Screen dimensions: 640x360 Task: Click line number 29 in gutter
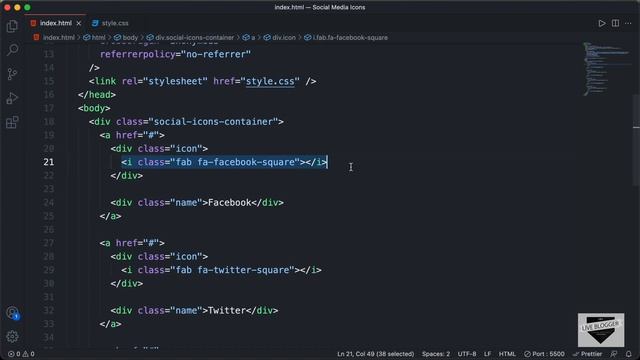pos(49,270)
